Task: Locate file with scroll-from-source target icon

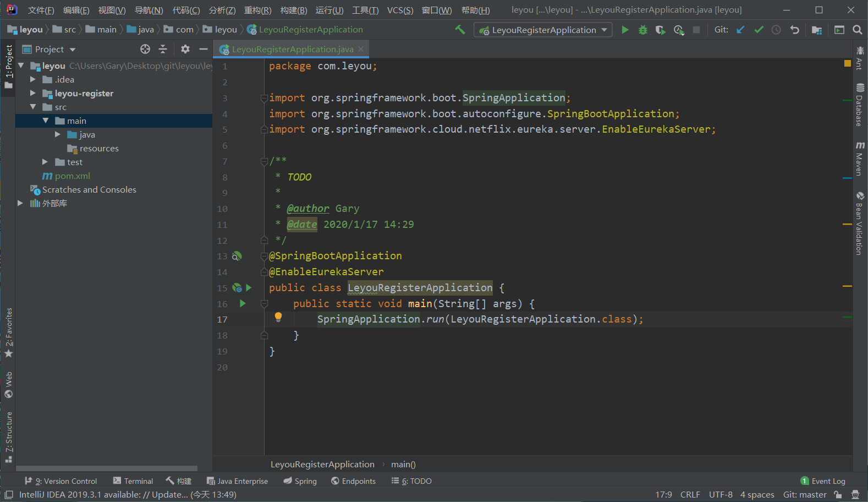Action: click(145, 49)
